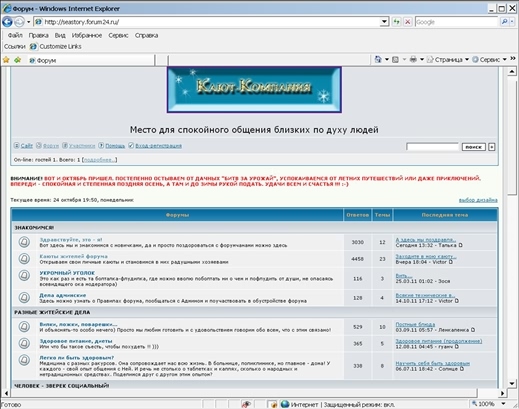
Task: Open the Избранное menu
Action: (x=87, y=35)
